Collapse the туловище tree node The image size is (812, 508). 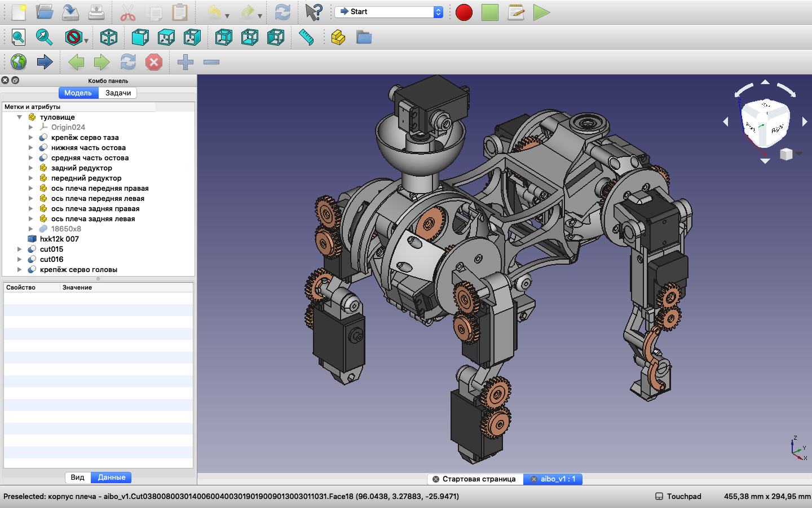(20, 117)
